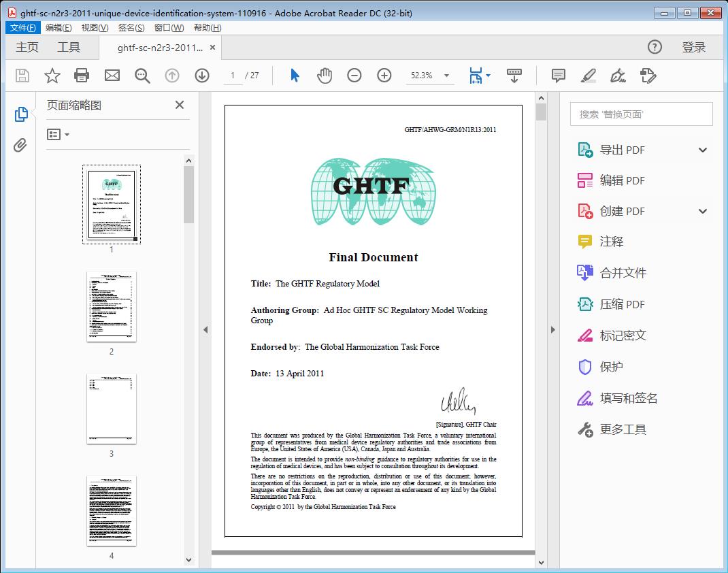This screenshot has width=728, height=573.
Task: Switch to the selection arrow tool
Action: click(x=295, y=76)
